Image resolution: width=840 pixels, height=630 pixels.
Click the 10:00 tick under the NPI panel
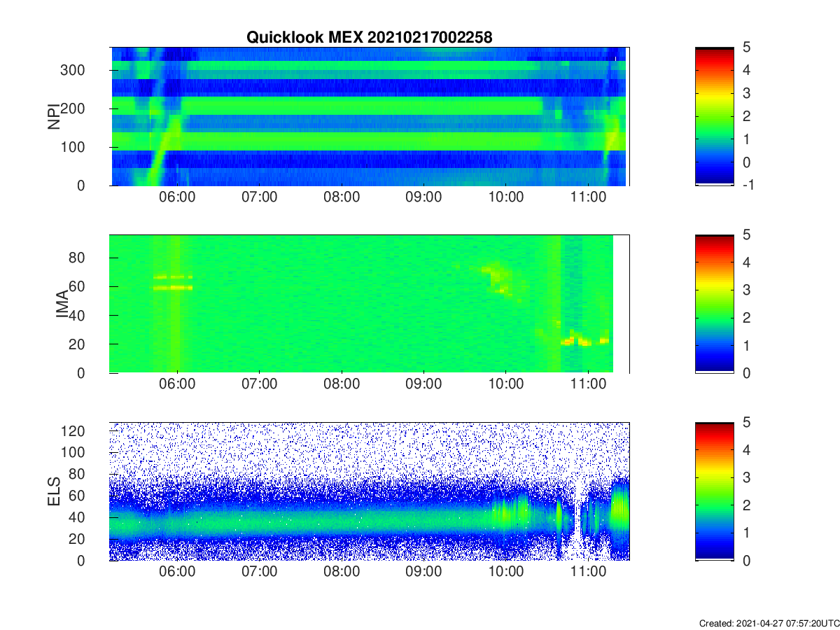click(x=506, y=197)
